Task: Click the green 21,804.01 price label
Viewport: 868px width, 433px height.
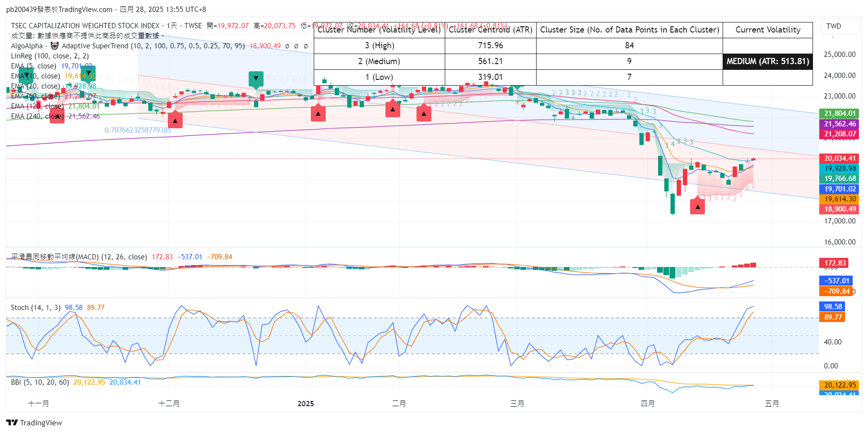Action: coord(839,114)
